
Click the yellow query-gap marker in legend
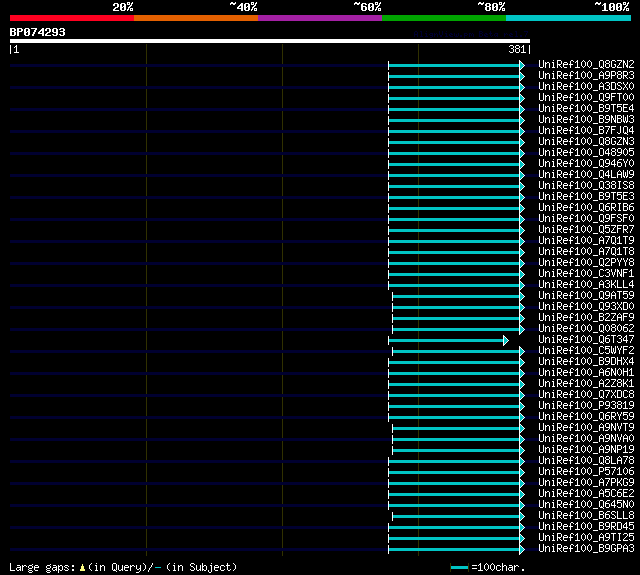82,568
